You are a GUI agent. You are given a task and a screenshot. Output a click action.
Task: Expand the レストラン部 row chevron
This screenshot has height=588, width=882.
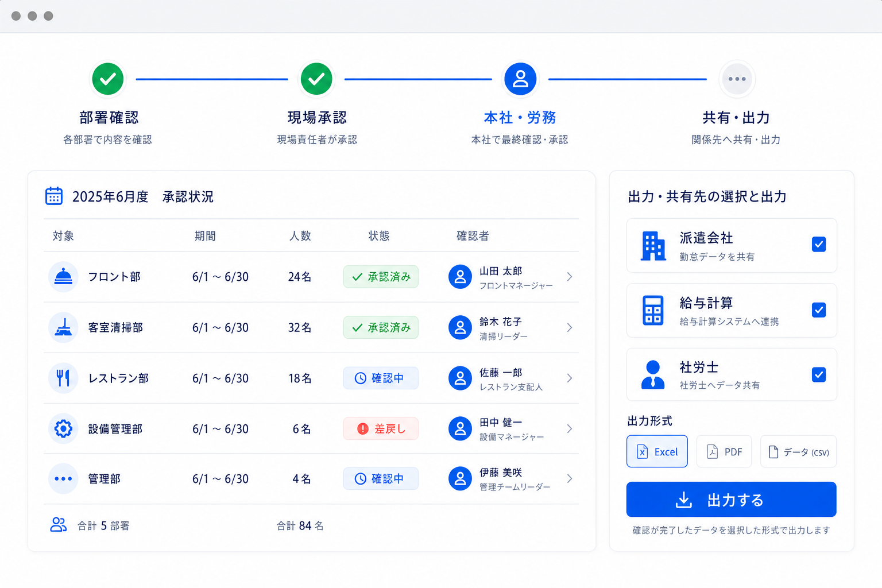click(x=569, y=378)
